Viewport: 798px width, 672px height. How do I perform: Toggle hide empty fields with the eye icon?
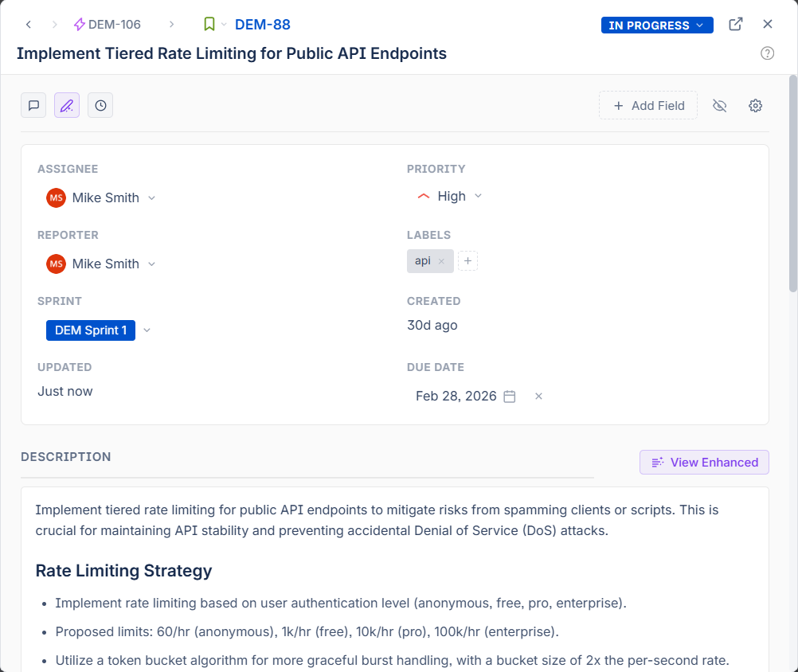pyautogui.click(x=720, y=105)
